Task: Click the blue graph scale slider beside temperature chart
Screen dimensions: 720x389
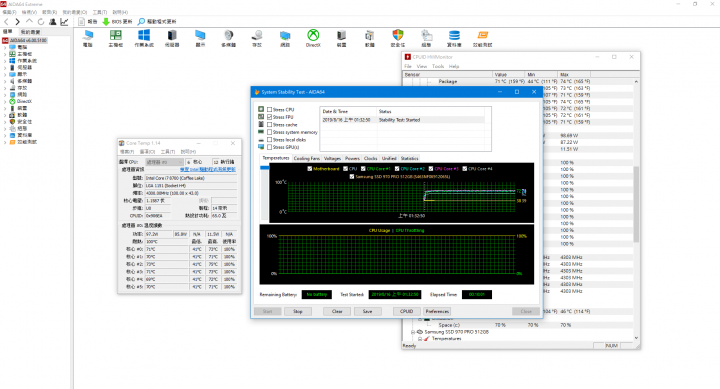Action: pyautogui.click(x=264, y=168)
